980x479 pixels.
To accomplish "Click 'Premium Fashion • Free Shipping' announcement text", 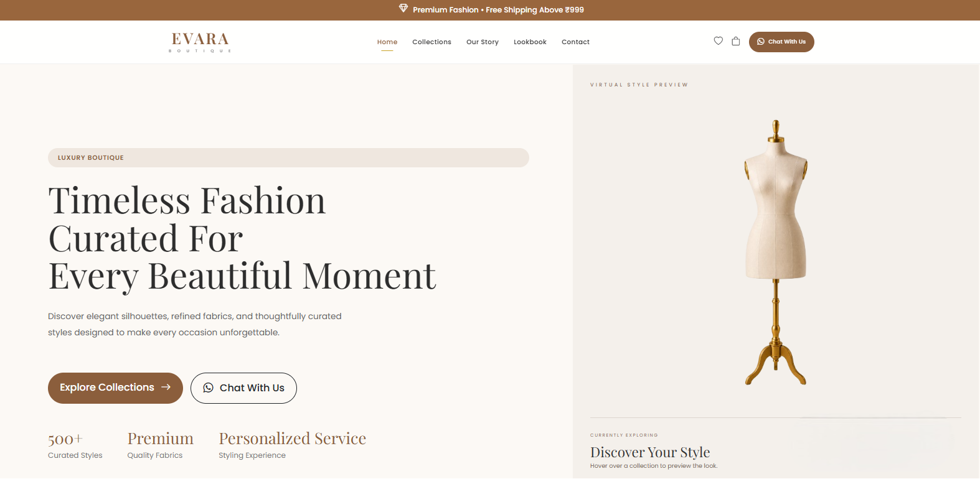I will pyautogui.click(x=498, y=9).
